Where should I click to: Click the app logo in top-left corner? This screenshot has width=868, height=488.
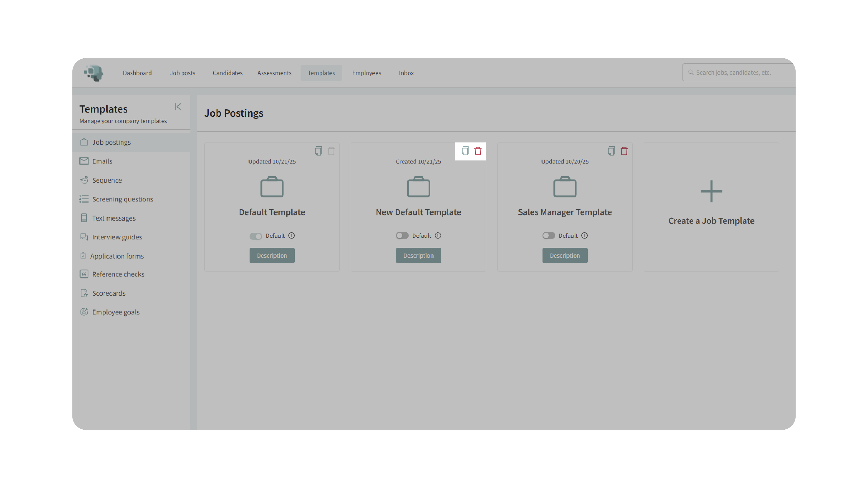tap(94, 73)
